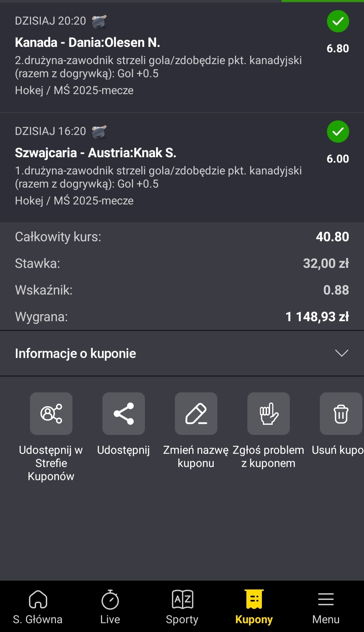Image resolution: width=364 pixels, height=632 pixels.
Task: Go to the S. Główna home tab
Action: (38, 607)
